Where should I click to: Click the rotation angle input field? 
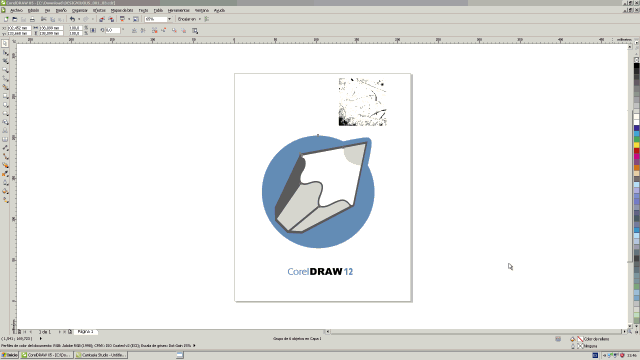113,30
